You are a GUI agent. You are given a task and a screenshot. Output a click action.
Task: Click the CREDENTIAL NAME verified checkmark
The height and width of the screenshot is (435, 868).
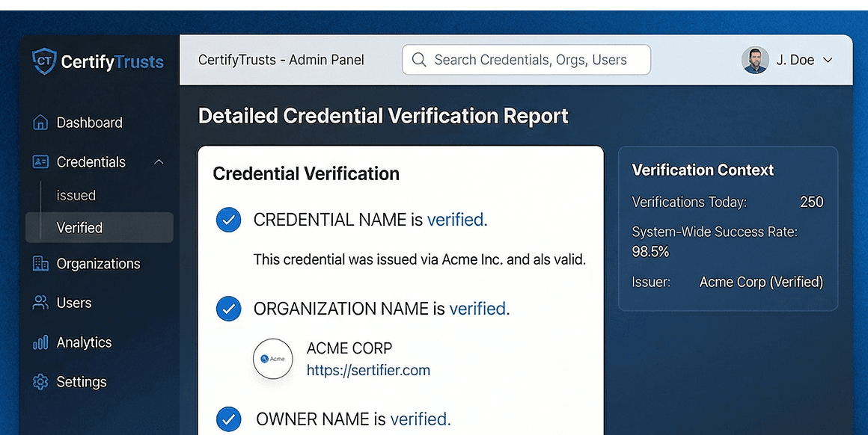click(228, 220)
